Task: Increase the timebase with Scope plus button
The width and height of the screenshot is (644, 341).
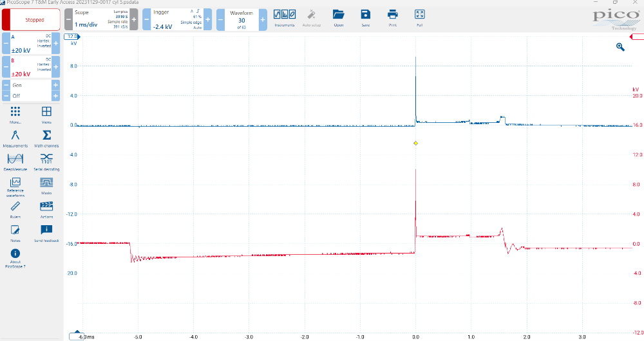Action: tap(134, 20)
